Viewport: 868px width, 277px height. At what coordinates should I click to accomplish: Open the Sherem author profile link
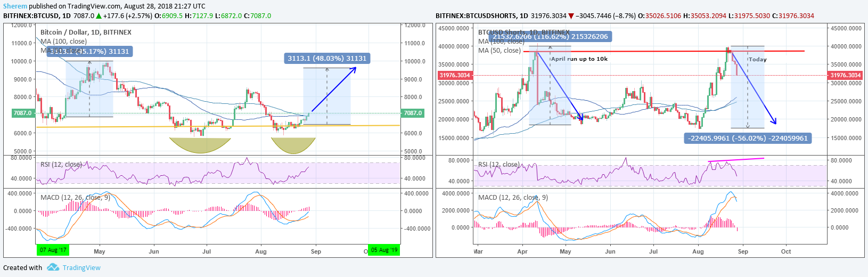pyautogui.click(x=15, y=6)
